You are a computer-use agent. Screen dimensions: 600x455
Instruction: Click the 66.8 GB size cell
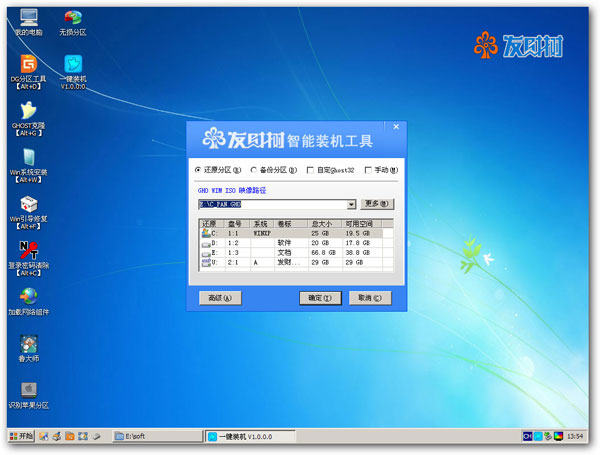tap(323, 253)
